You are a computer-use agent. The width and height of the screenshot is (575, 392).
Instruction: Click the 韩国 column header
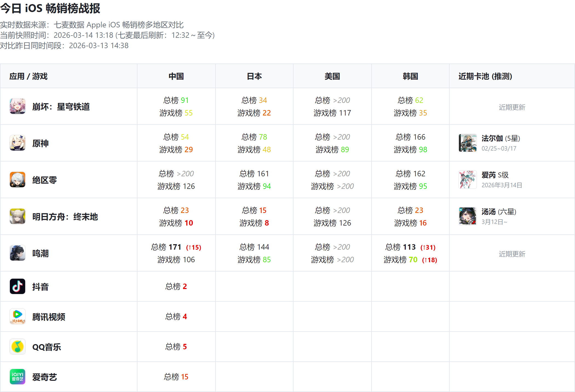pos(410,76)
